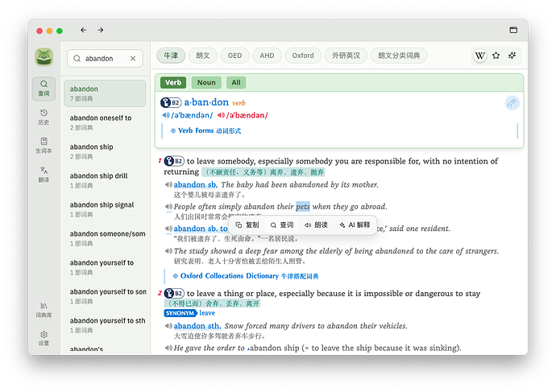
Task: Click 查词 lookup in the selection popup
Action: (282, 225)
